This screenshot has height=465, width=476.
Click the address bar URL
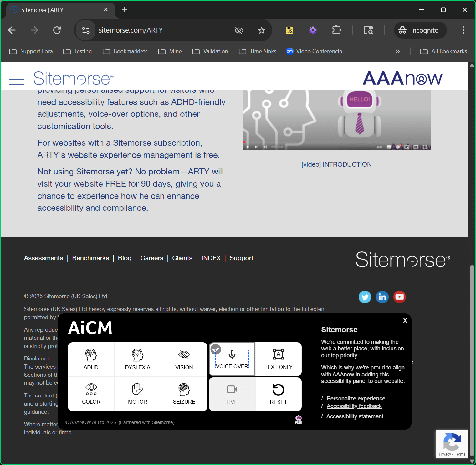tap(131, 30)
